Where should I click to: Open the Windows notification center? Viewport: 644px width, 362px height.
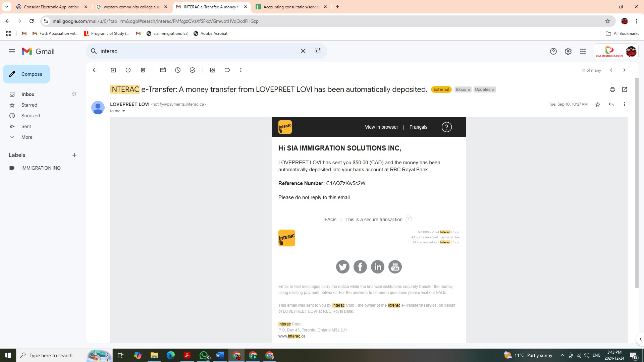pos(634,355)
